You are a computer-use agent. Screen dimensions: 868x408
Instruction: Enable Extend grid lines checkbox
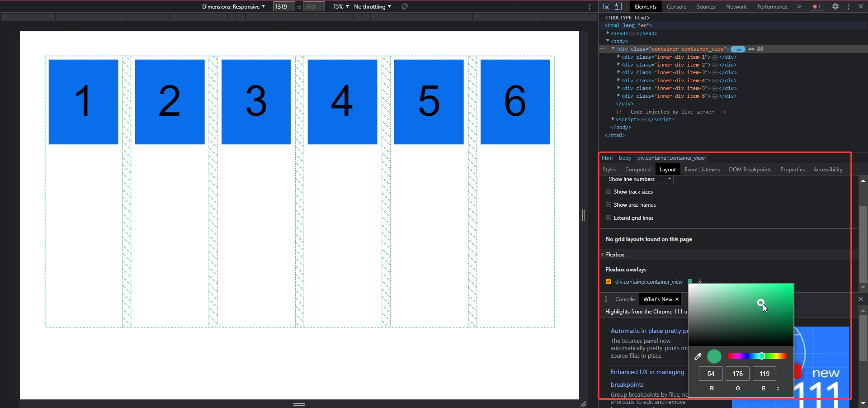click(608, 218)
